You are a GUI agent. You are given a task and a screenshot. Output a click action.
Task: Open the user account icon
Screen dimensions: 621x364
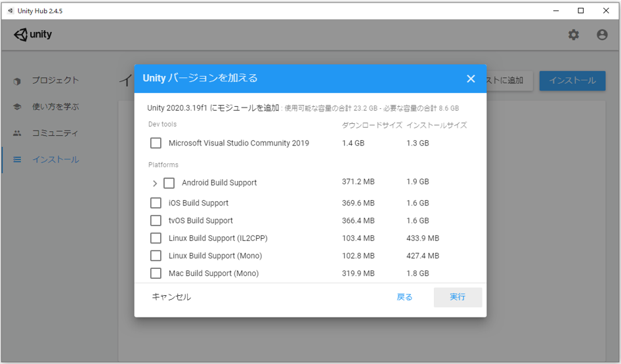[602, 35]
